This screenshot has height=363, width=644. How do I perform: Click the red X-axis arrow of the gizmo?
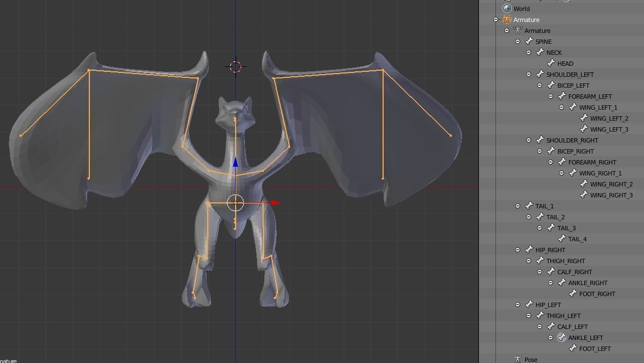(x=275, y=203)
